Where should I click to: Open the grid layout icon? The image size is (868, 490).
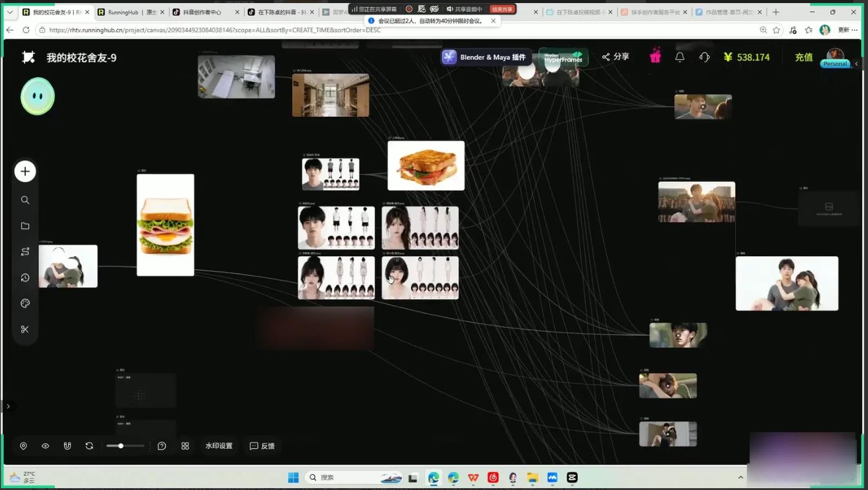click(185, 446)
